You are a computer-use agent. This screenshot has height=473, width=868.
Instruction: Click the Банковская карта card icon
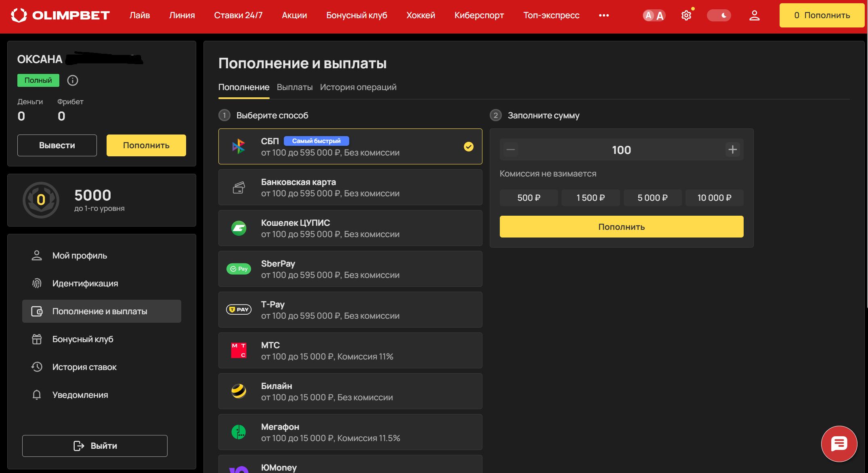pyautogui.click(x=239, y=187)
